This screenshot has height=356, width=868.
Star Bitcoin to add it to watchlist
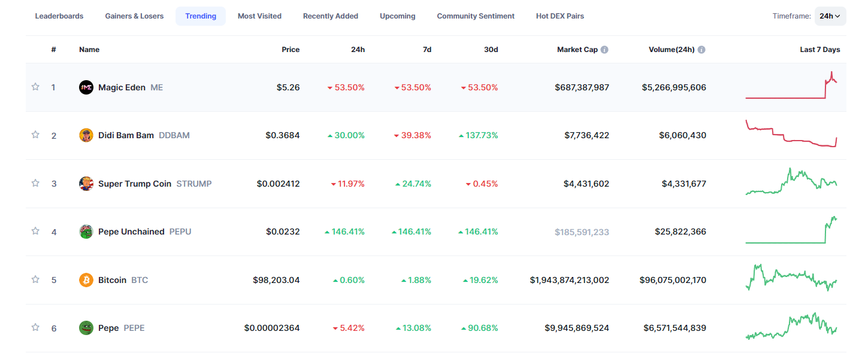pyautogui.click(x=35, y=279)
